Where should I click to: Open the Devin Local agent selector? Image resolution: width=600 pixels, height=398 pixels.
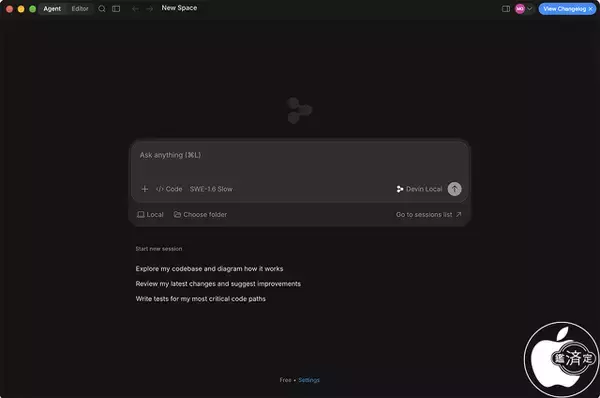tap(419, 189)
